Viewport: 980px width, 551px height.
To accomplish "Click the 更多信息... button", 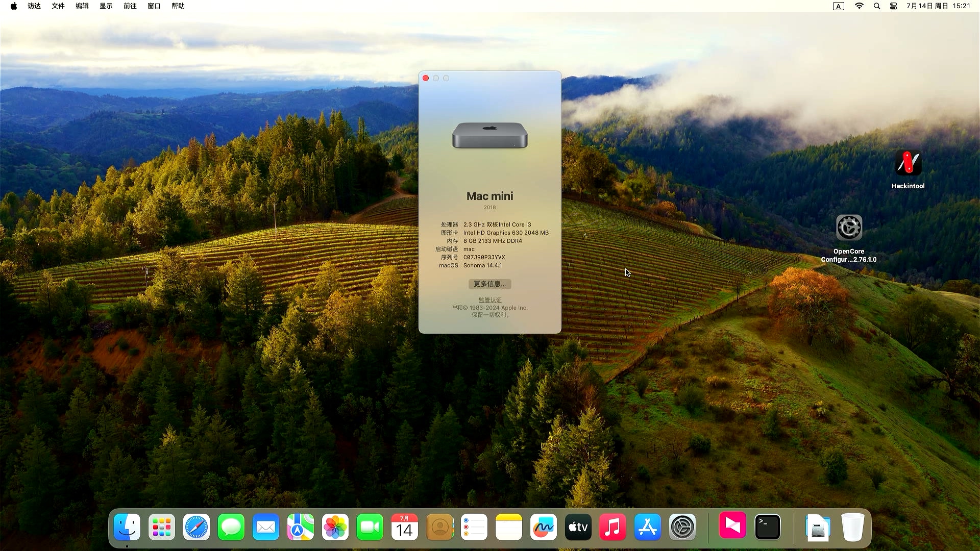I will pyautogui.click(x=490, y=284).
